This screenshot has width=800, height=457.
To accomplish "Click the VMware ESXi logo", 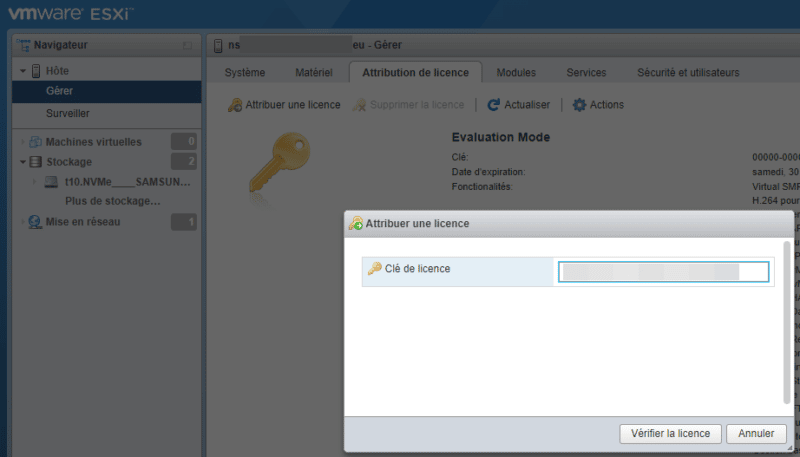I will [x=71, y=14].
